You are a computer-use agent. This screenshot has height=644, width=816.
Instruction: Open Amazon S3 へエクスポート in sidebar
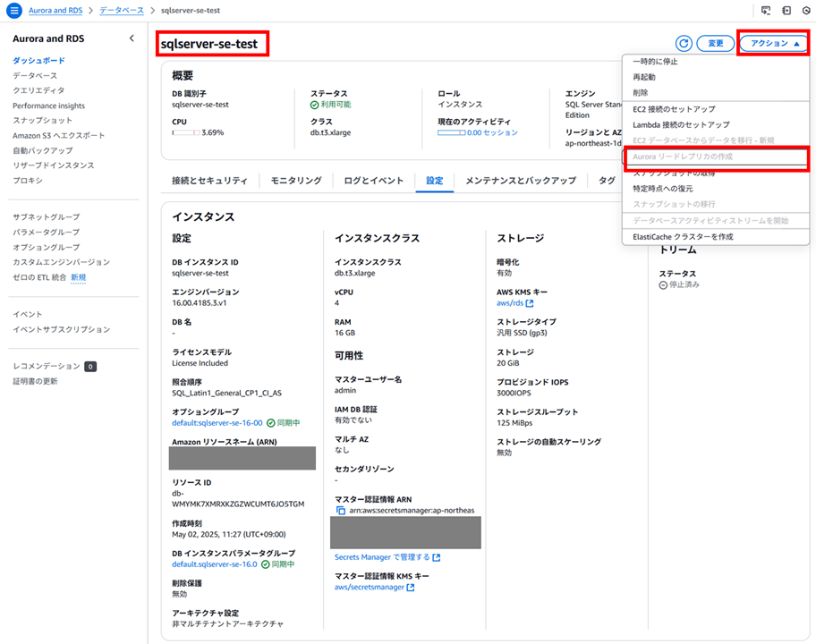tap(59, 135)
